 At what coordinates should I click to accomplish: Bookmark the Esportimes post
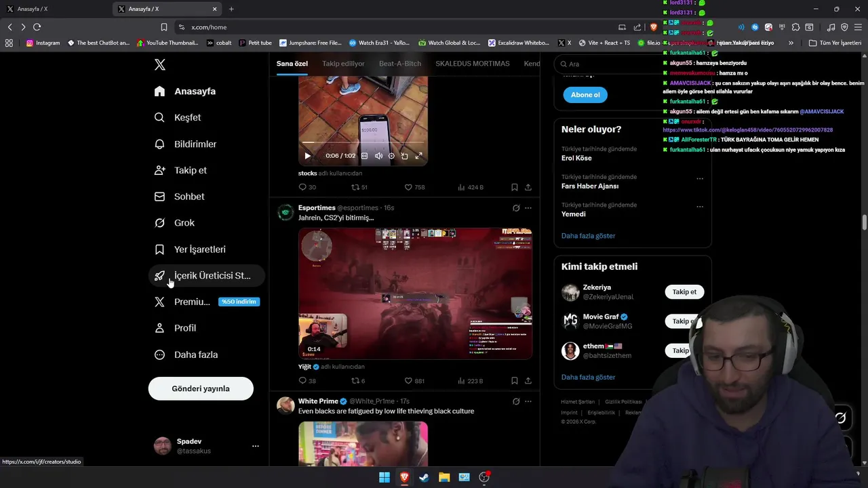pyautogui.click(x=515, y=381)
